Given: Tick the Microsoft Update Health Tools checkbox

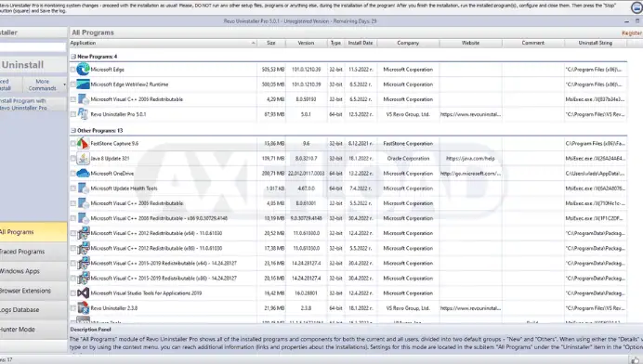Looking at the screenshot, I should pyautogui.click(x=73, y=188).
